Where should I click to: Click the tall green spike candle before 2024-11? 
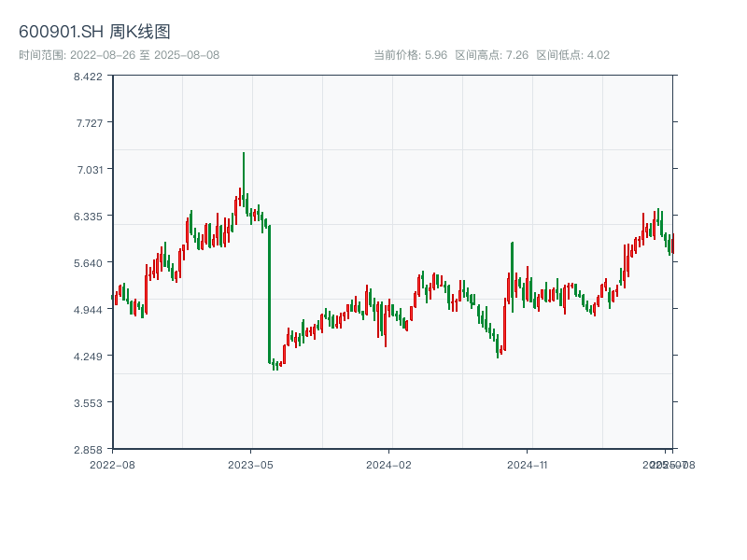tap(513, 266)
